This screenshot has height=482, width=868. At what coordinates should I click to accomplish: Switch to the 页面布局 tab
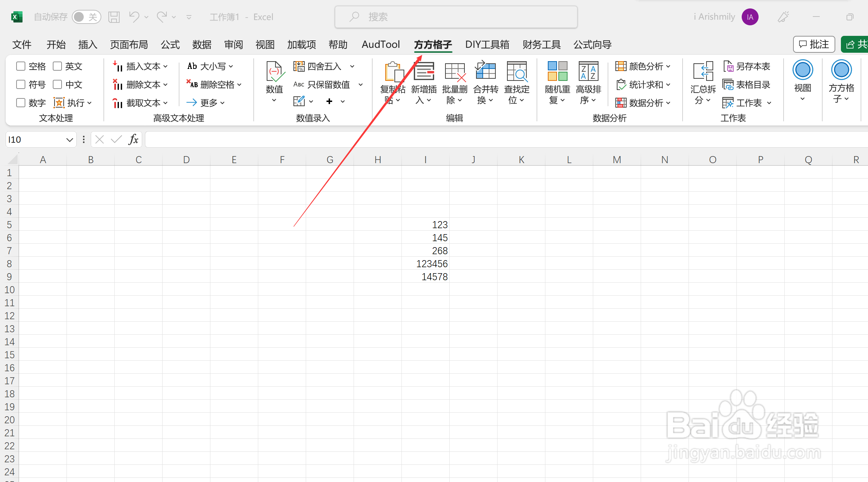click(x=129, y=45)
